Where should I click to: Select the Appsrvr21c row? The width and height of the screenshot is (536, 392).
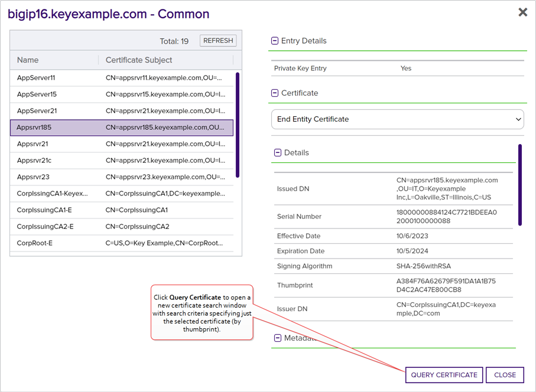coord(122,161)
